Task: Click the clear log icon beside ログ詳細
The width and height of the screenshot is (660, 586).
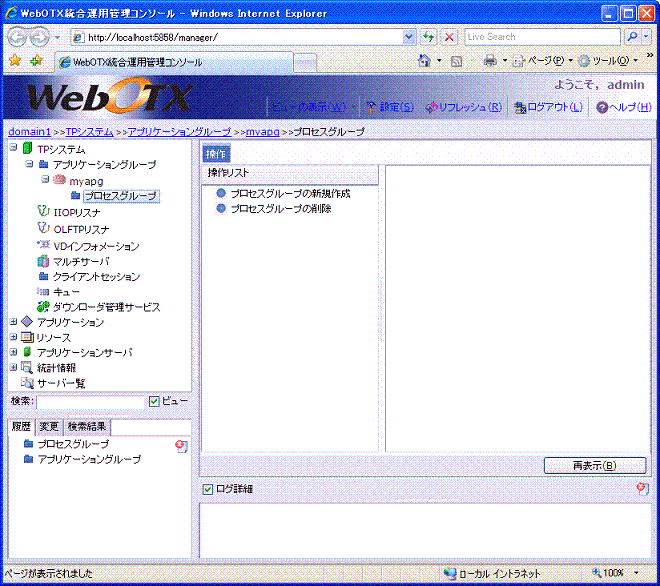Action: (x=642, y=489)
